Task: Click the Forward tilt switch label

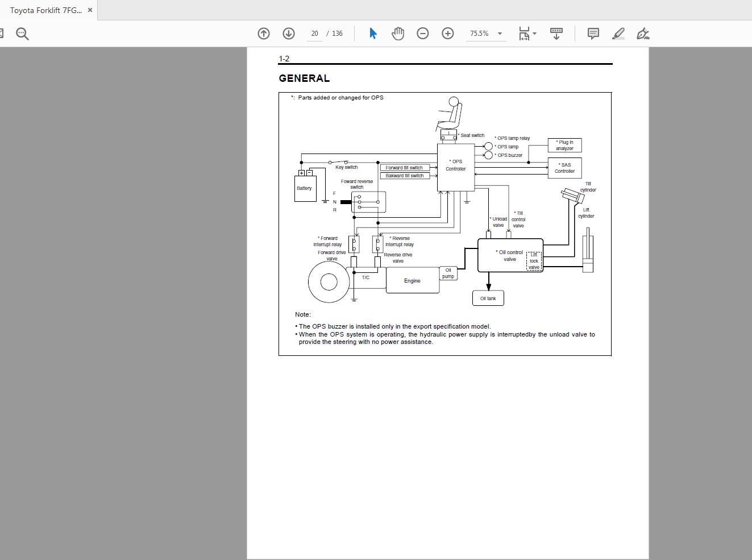Action: pyautogui.click(x=404, y=168)
